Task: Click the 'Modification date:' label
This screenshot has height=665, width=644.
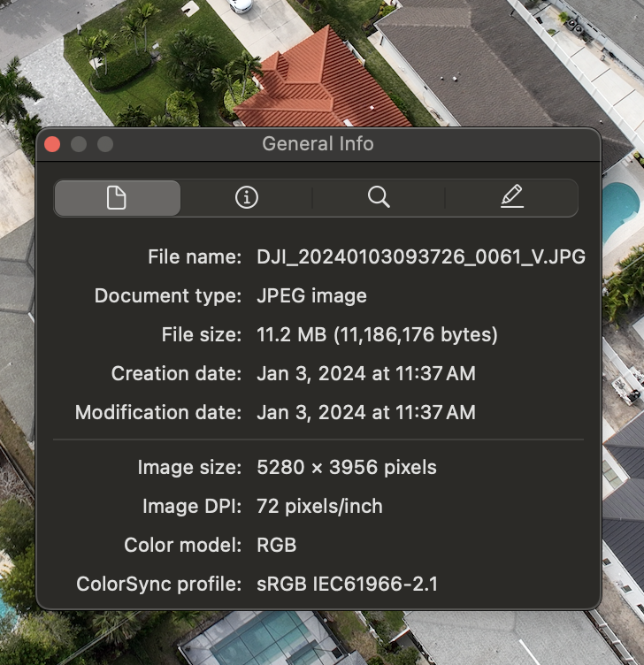Action: [158, 413]
